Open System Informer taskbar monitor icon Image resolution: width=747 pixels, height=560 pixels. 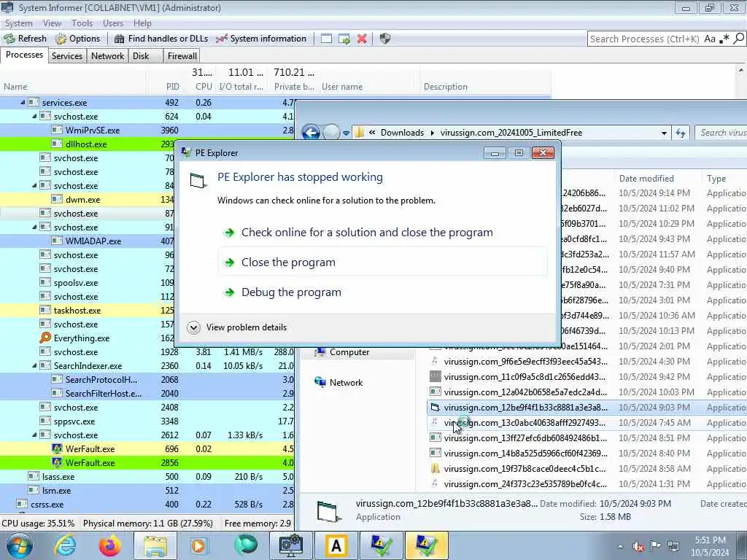coord(291,545)
